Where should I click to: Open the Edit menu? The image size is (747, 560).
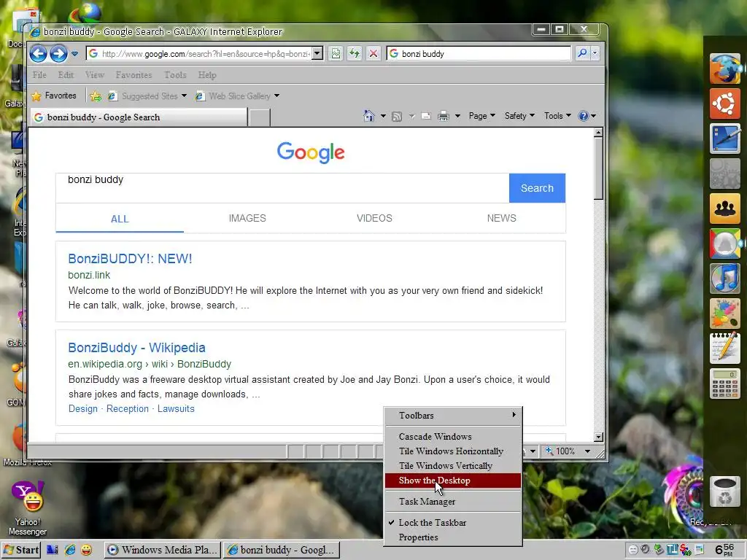coord(66,75)
